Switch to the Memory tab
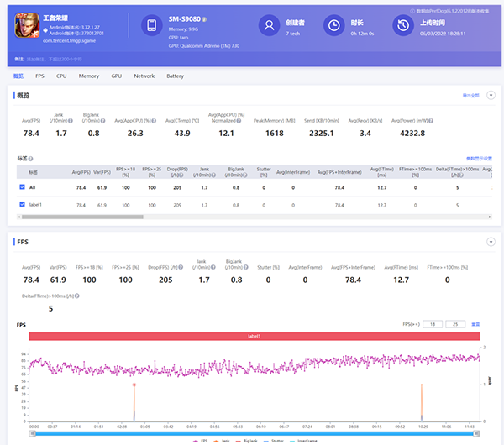This screenshot has width=504, height=445. [89, 76]
